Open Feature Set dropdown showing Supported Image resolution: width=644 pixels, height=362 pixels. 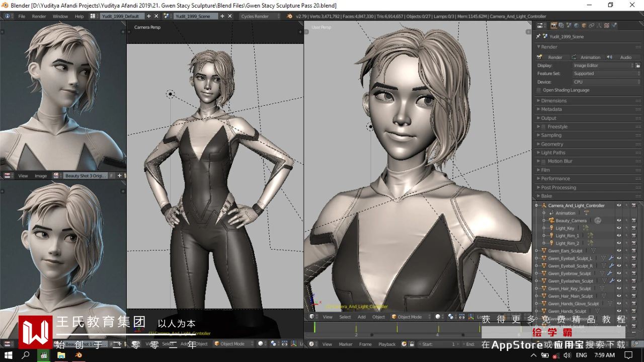tap(606, 74)
